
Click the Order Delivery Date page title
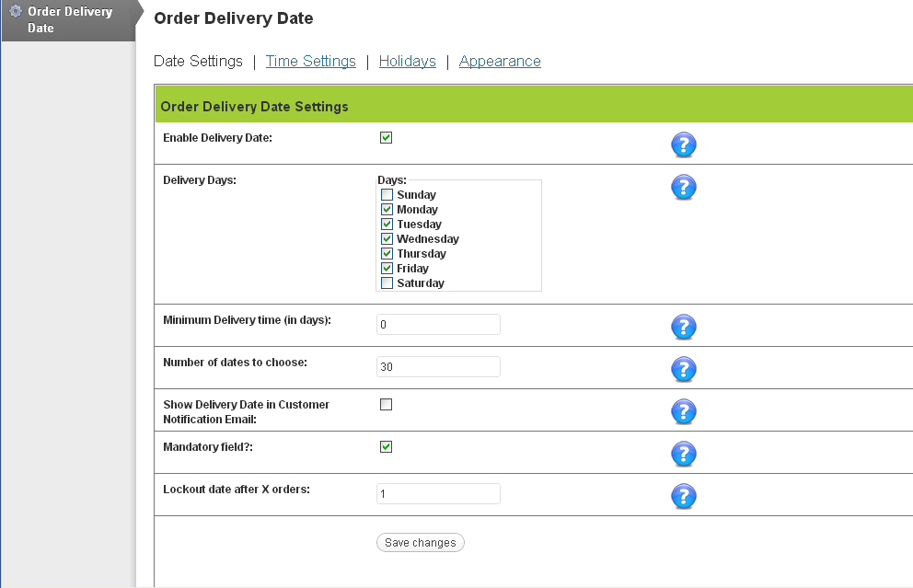234,18
